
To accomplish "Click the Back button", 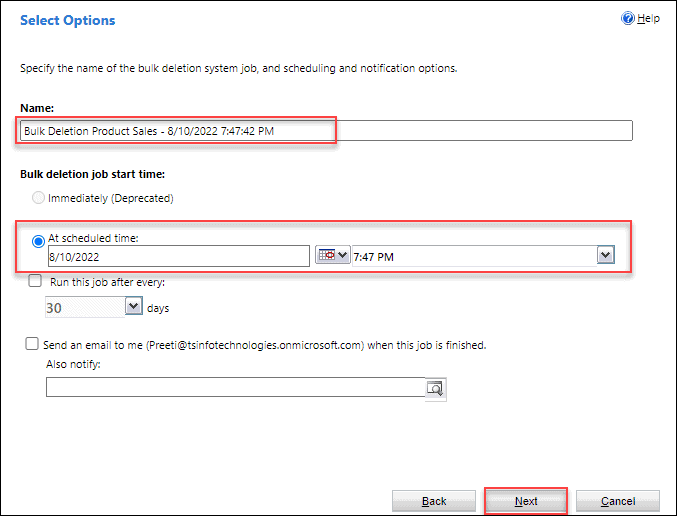I will click(x=434, y=501).
